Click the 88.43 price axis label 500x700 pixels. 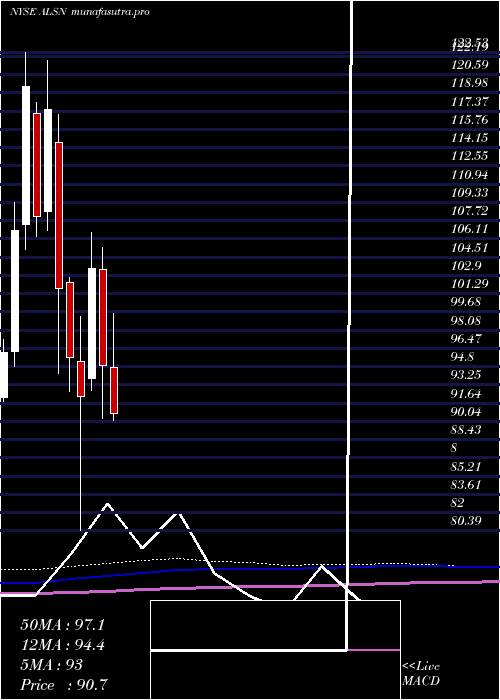click(x=466, y=430)
